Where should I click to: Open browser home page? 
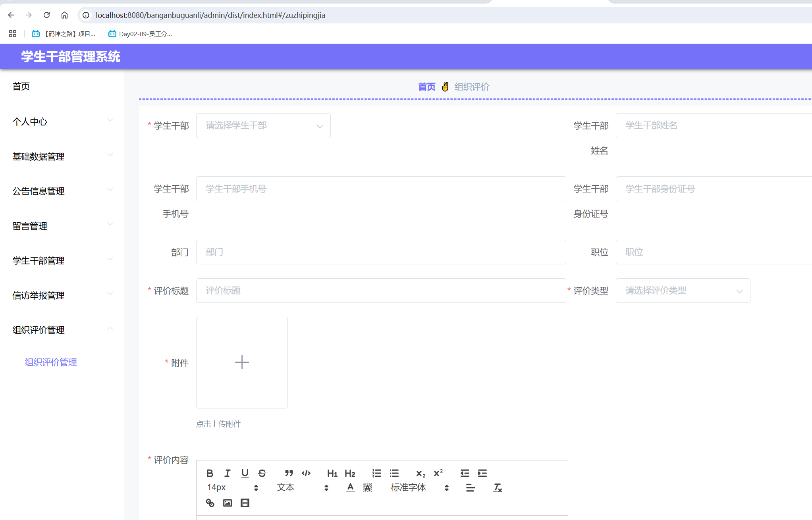tap(64, 15)
